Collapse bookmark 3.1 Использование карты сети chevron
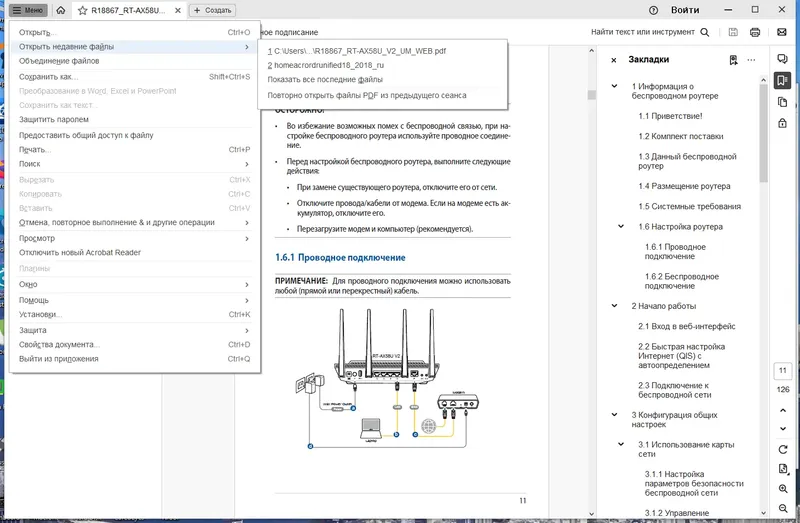The height and width of the screenshot is (523, 800). coord(621,444)
